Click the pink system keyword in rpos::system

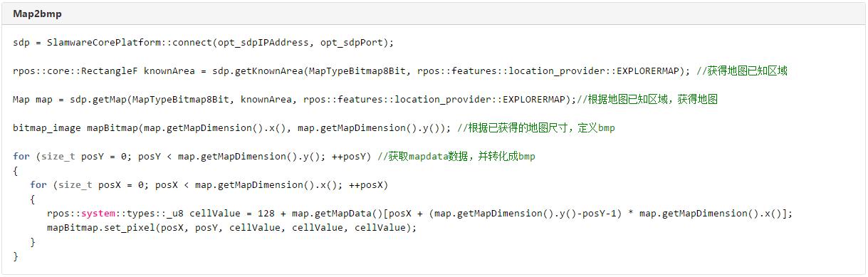pos(97,213)
